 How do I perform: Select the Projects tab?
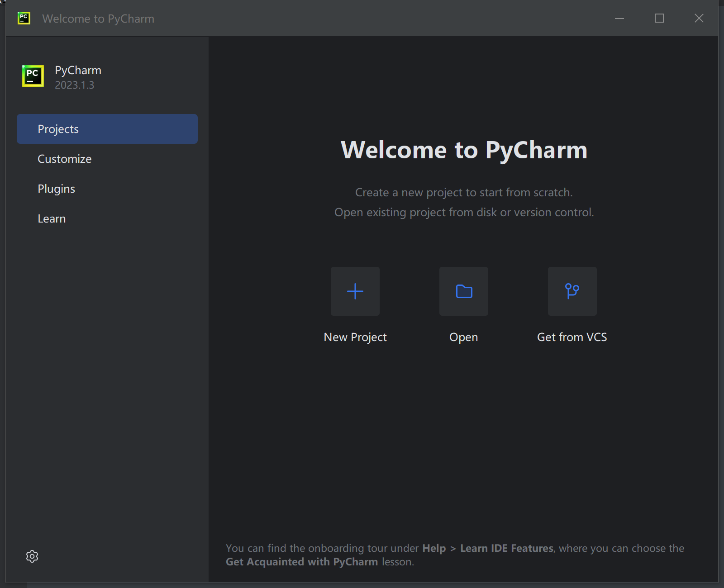tap(107, 129)
